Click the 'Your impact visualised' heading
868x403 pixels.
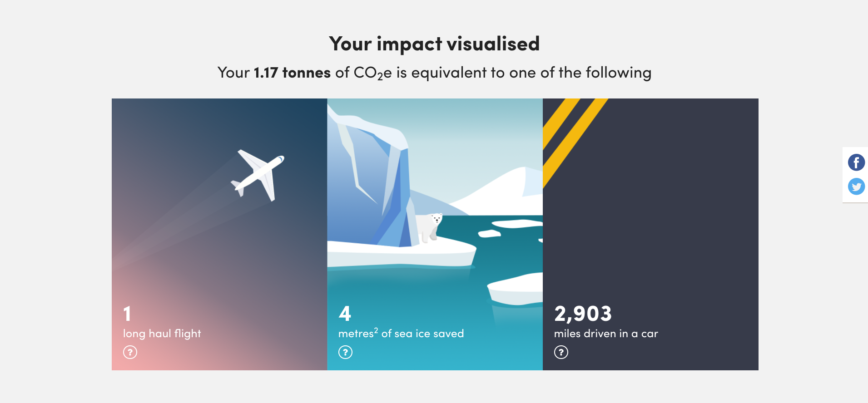point(434,44)
